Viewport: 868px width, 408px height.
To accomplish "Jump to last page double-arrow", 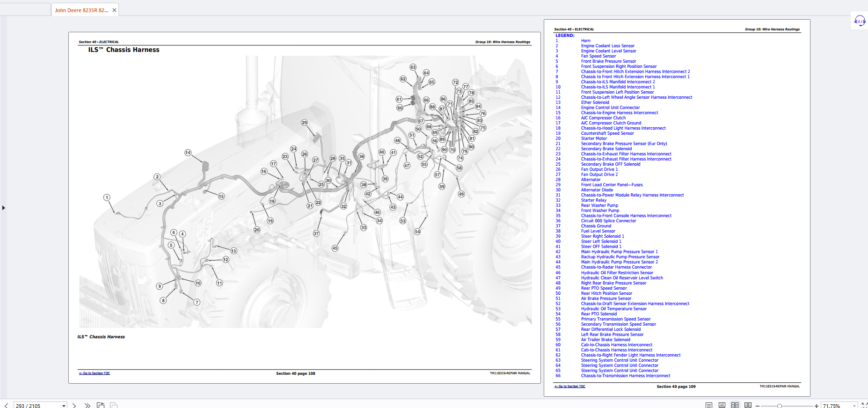I will [x=88, y=405].
